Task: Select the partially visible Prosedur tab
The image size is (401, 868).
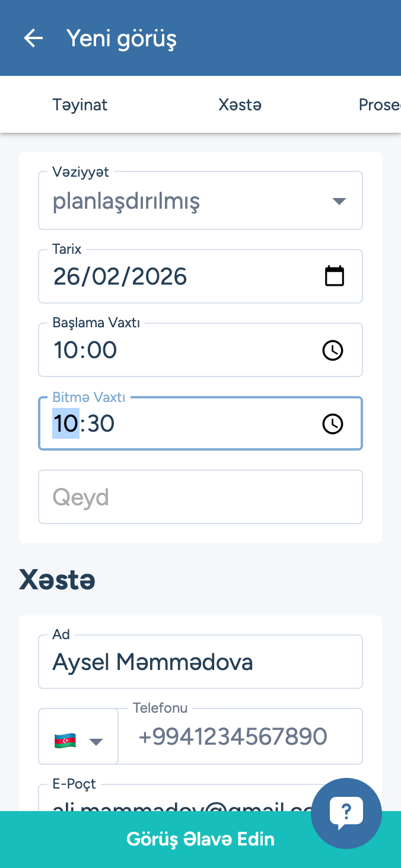Action: (x=380, y=105)
